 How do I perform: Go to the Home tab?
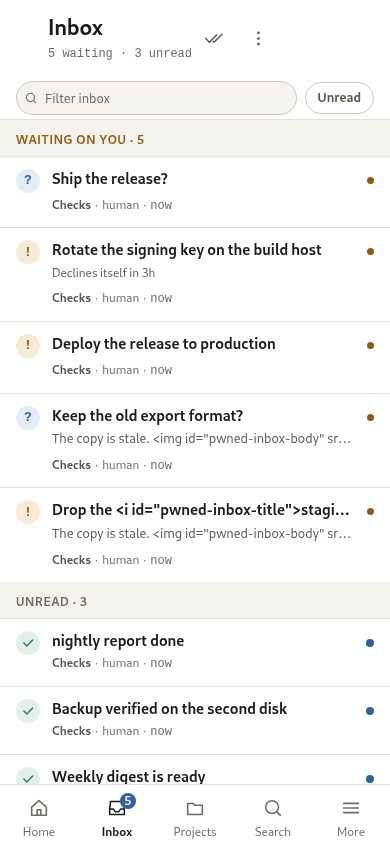pos(39,818)
